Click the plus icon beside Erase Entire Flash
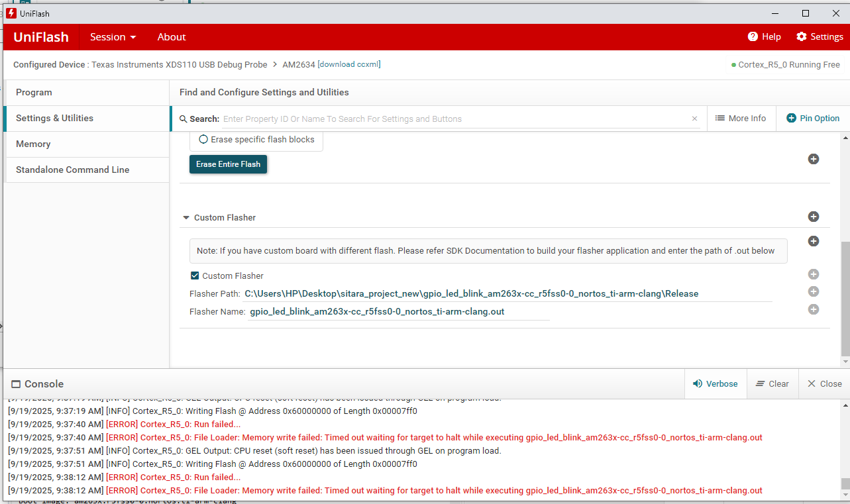This screenshot has height=504, width=850. 814,159
